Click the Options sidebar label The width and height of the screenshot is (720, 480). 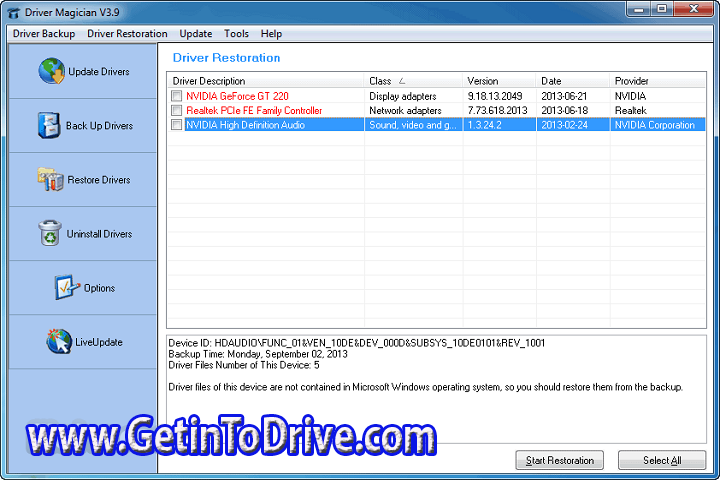[x=99, y=288]
